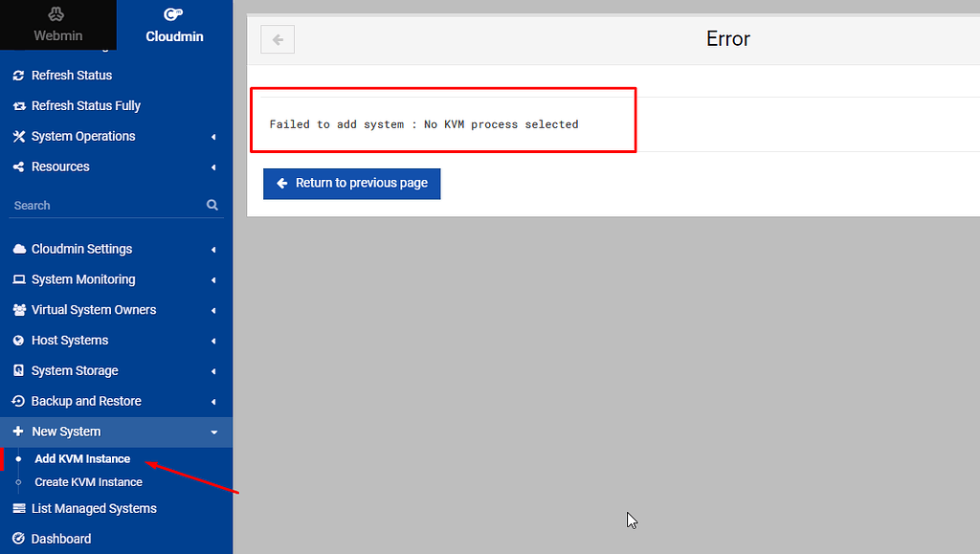The width and height of the screenshot is (980, 554).
Task: Click inside the sidebar Search field
Action: (96, 205)
